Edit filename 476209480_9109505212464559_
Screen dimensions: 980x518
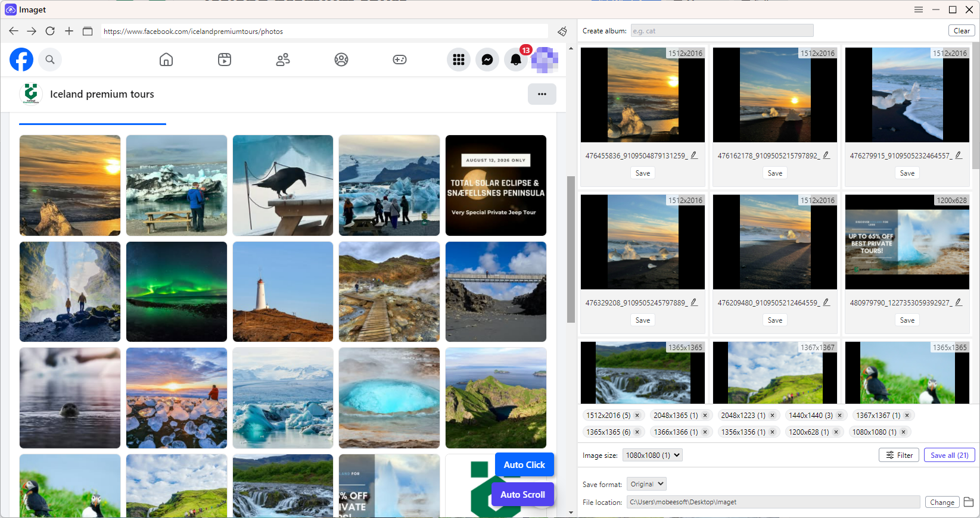[x=826, y=302]
